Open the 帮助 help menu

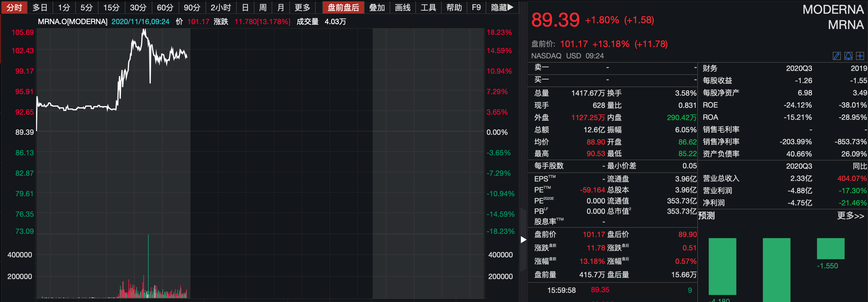coord(454,7)
